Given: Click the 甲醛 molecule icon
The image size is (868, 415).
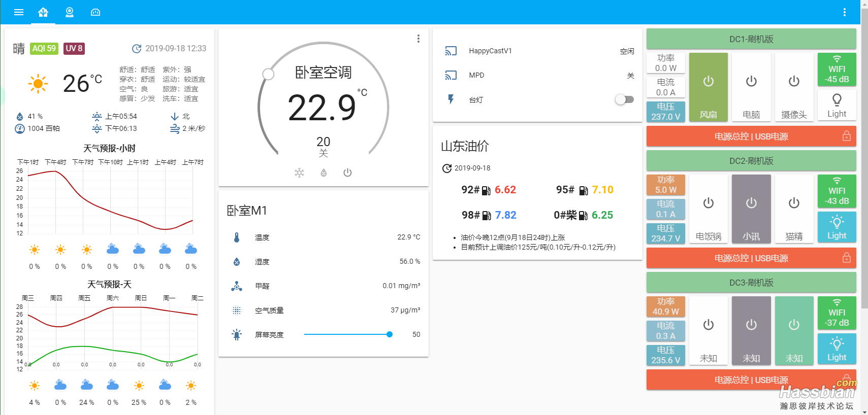Looking at the screenshot, I should coord(237,286).
